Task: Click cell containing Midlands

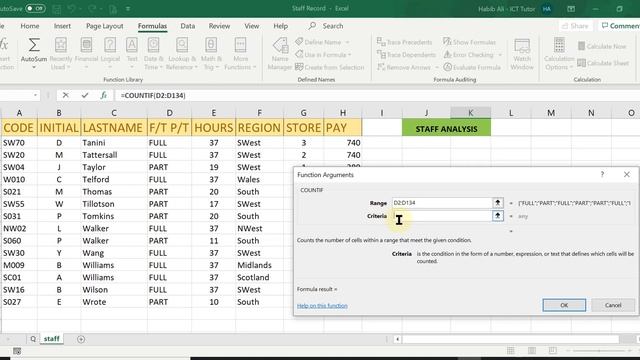Action: click(260, 265)
